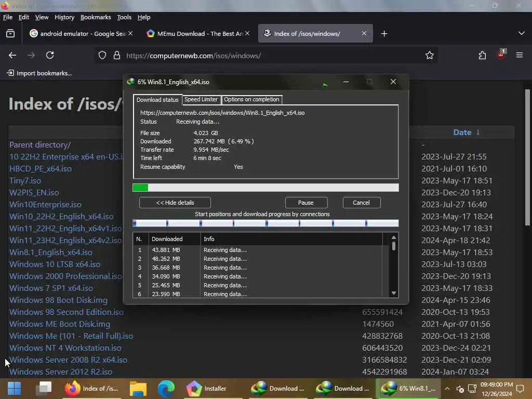
Task: Show hidden system tray icons
Action: tap(447, 389)
